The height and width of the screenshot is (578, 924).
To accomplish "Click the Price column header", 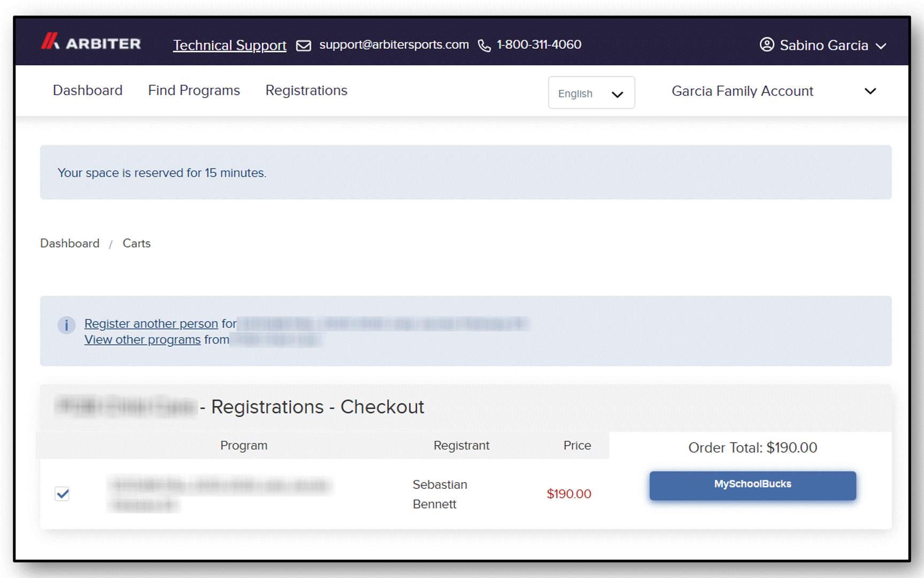I will click(577, 445).
